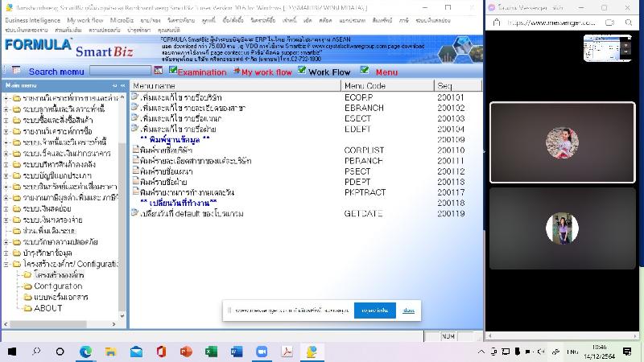This screenshot has height=362, width=644.
Task: Click the search icon beside the Search menu field
Action: click(x=158, y=71)
